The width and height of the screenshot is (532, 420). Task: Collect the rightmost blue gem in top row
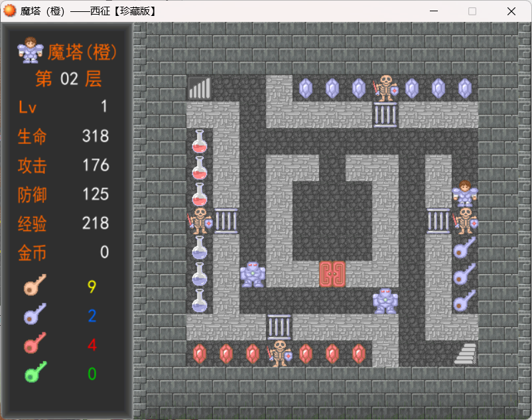tap(465, 88)
